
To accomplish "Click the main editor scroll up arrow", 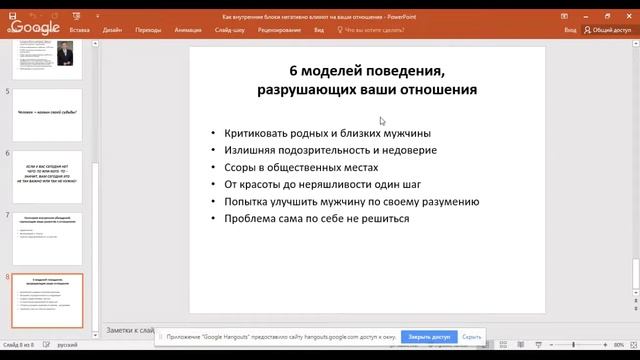I will [x=636, y=43].
